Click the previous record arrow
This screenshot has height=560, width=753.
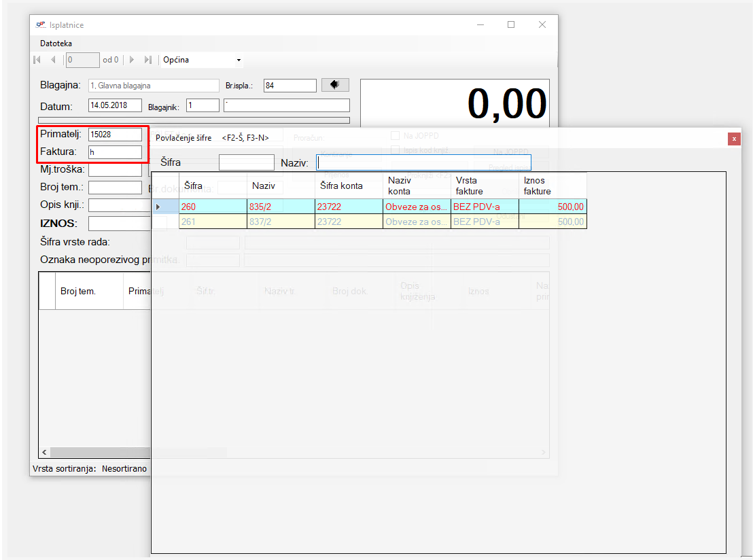[53, 60]
